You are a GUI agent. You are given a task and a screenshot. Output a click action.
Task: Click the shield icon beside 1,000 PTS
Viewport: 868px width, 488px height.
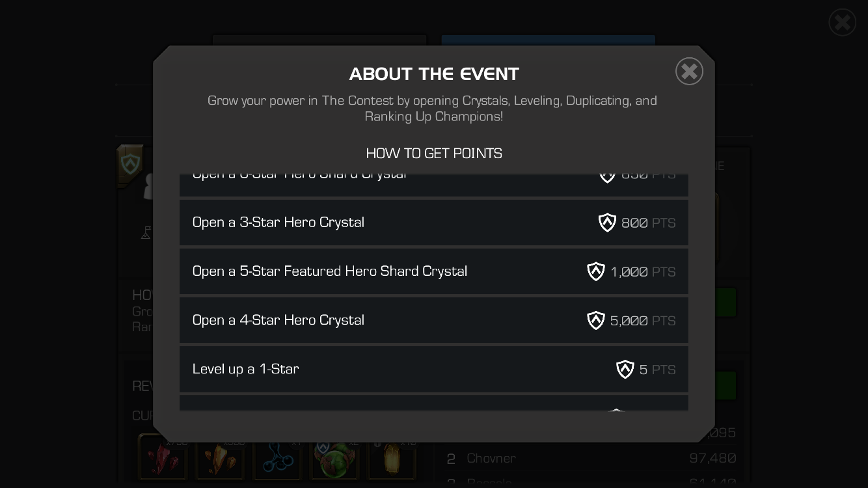pos(596,271)
